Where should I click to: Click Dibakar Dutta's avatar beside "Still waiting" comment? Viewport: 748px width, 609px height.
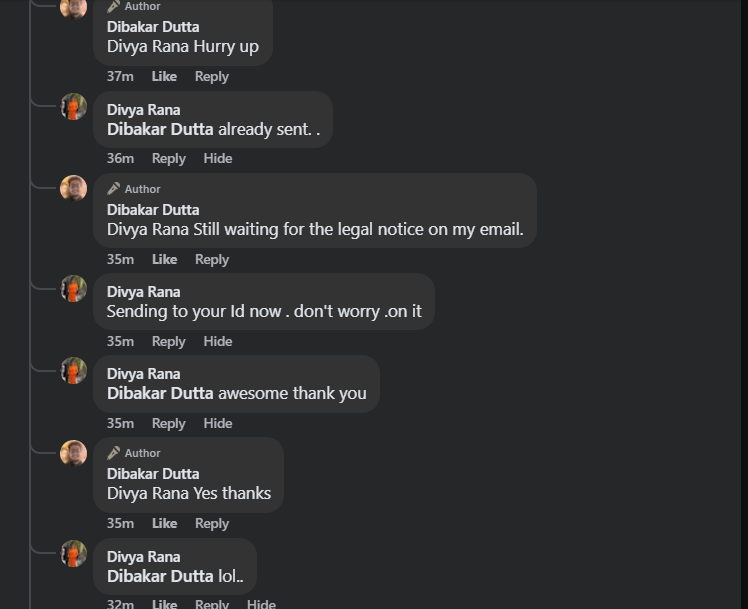(x=73, y=189)
